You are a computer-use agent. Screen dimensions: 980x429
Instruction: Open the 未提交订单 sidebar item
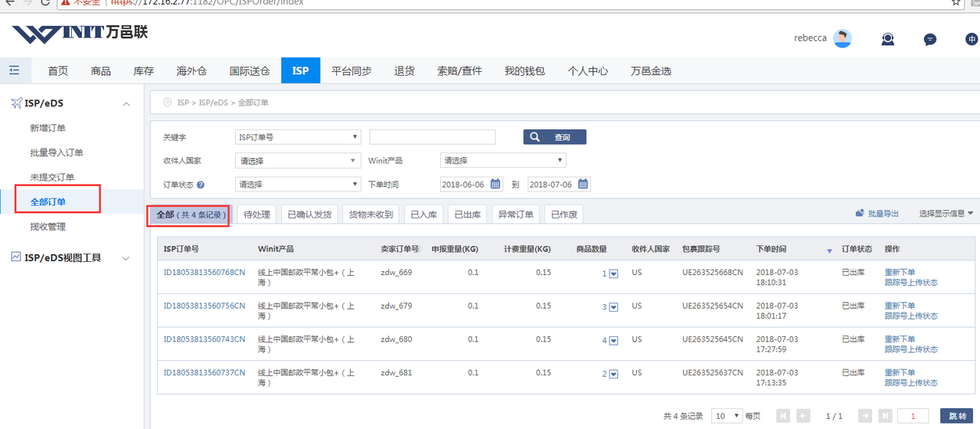click(52, 177)
